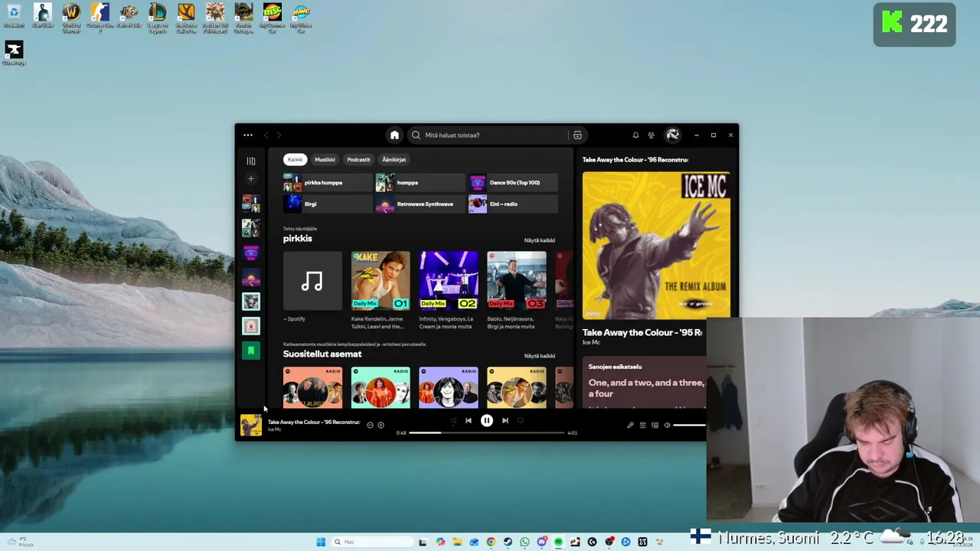Select the Musiikki filter chip
Screen dimensions: 980x551
coord(325,159)
